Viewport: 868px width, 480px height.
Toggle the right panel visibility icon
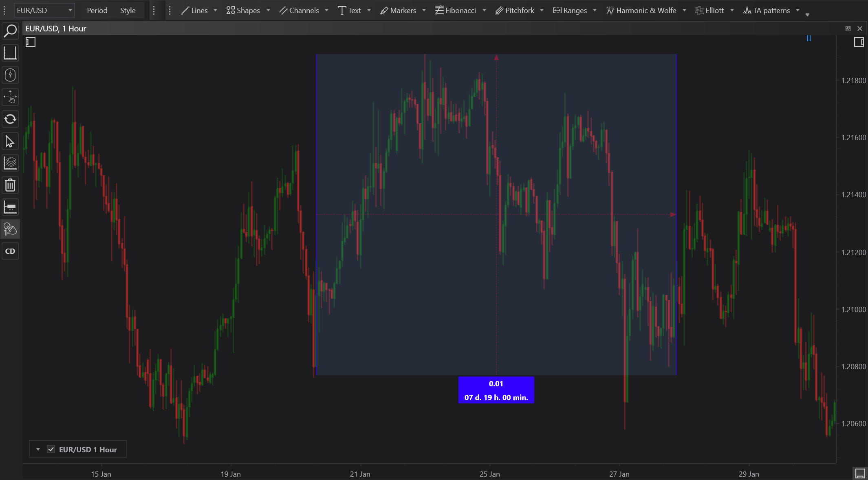(859, 42)
